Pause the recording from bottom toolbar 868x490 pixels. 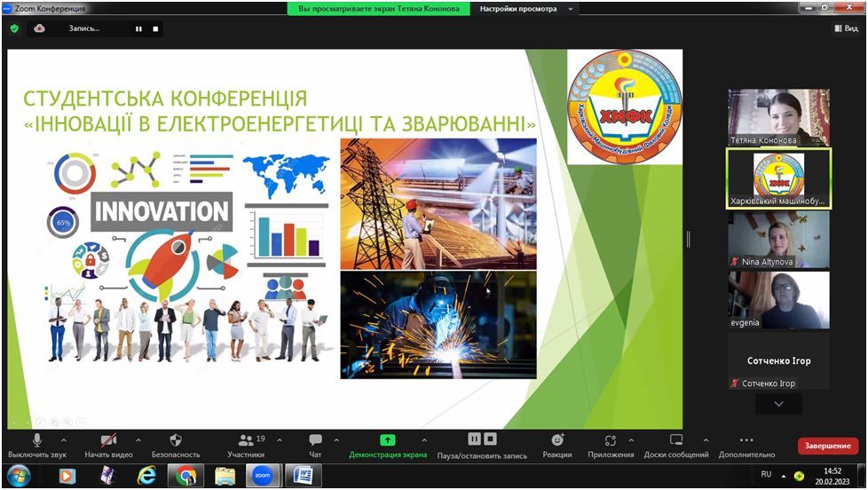475,439
